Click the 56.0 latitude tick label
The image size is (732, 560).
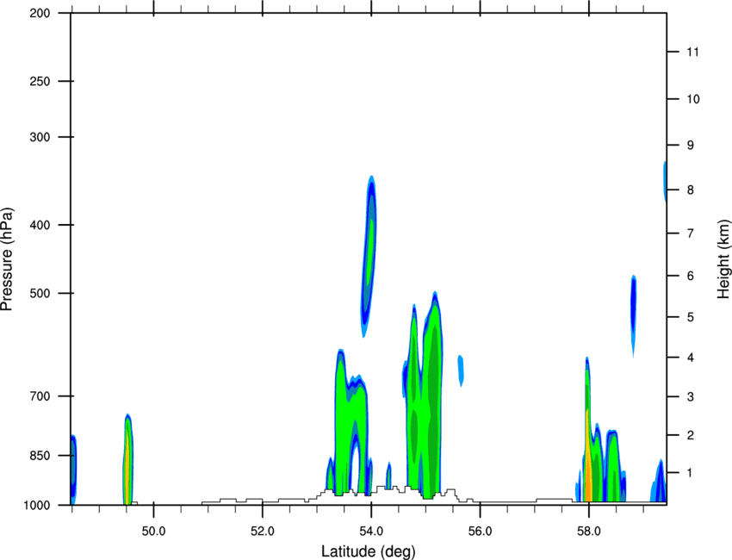481,532
